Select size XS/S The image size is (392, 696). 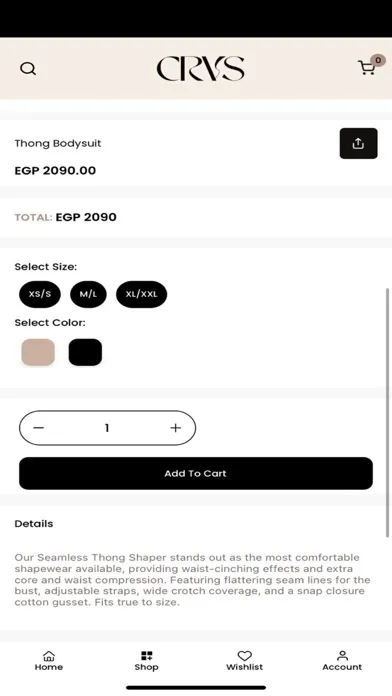coord(40,294)
